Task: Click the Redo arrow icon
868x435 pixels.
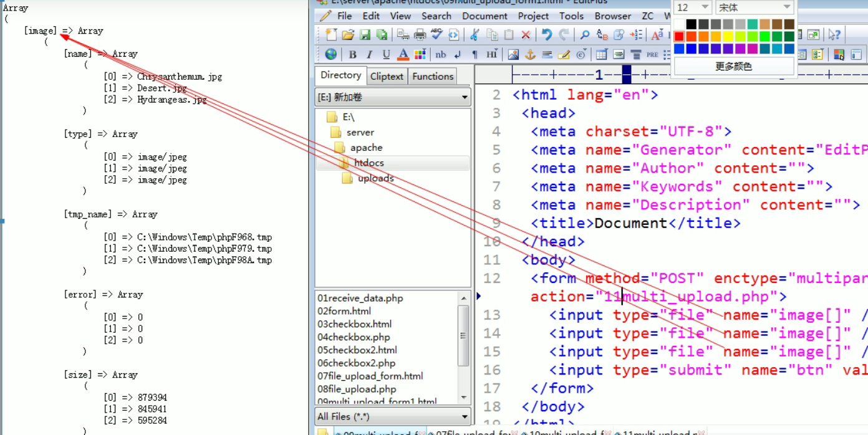Action: pos(564,35)
